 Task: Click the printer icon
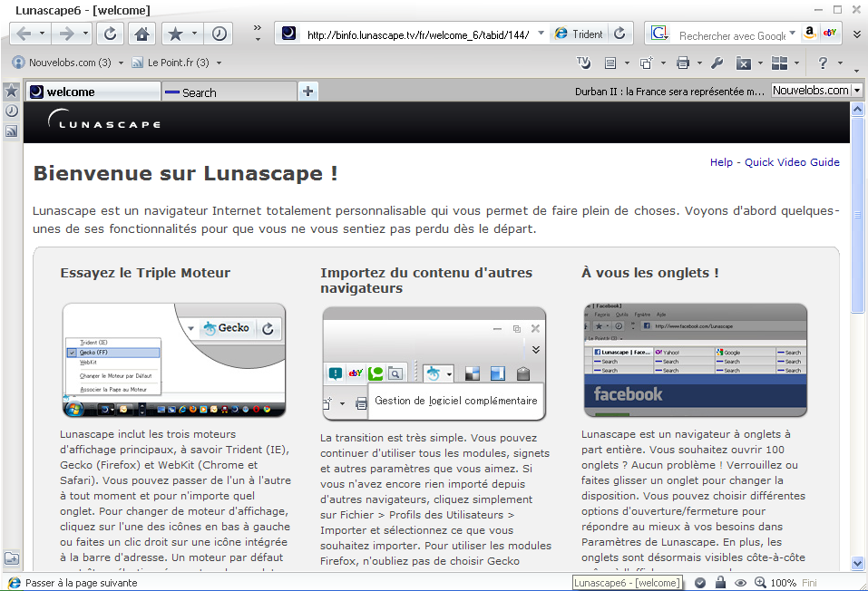(x=683, y=63)
